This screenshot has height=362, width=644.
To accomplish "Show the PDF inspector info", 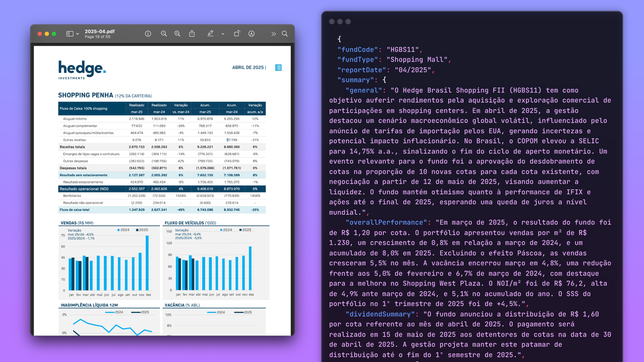I will pos(148,34).
